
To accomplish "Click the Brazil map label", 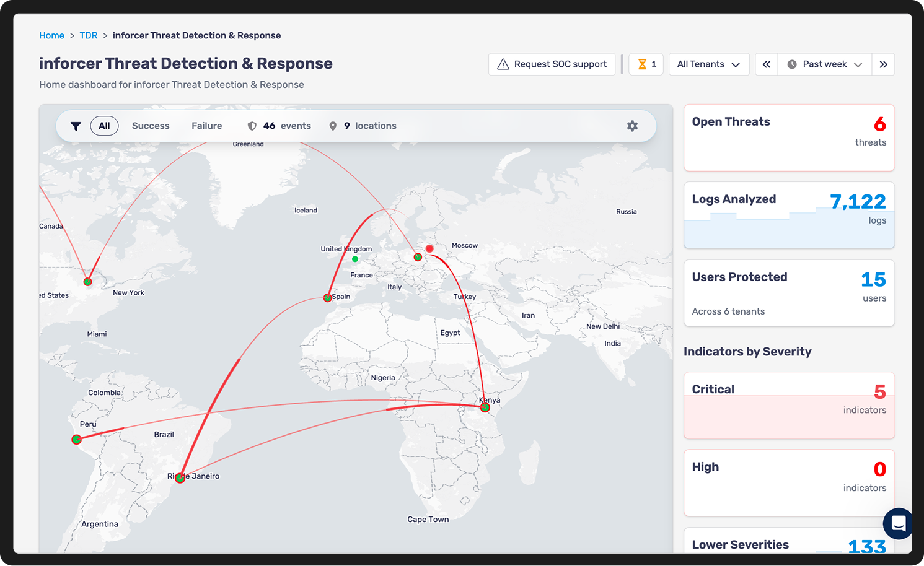I will (x=164, y=435).
